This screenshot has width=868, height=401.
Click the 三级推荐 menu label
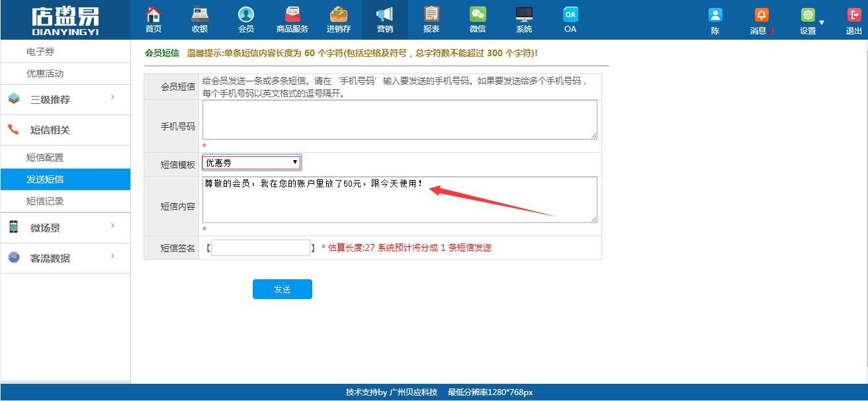pyautogui.click(x=50, y=100)
